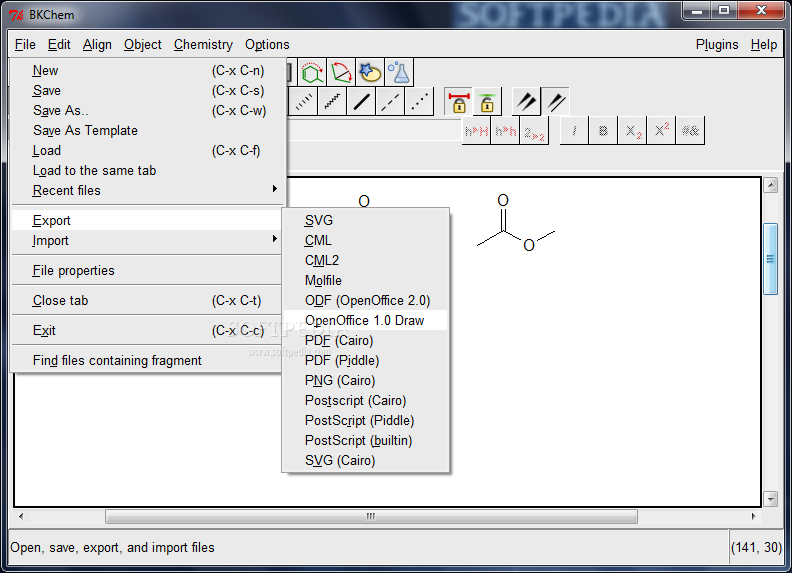Viewport: 792px width, 573px height.
Task: Click the h to red h conversion button
Action: tap(505, 131)
